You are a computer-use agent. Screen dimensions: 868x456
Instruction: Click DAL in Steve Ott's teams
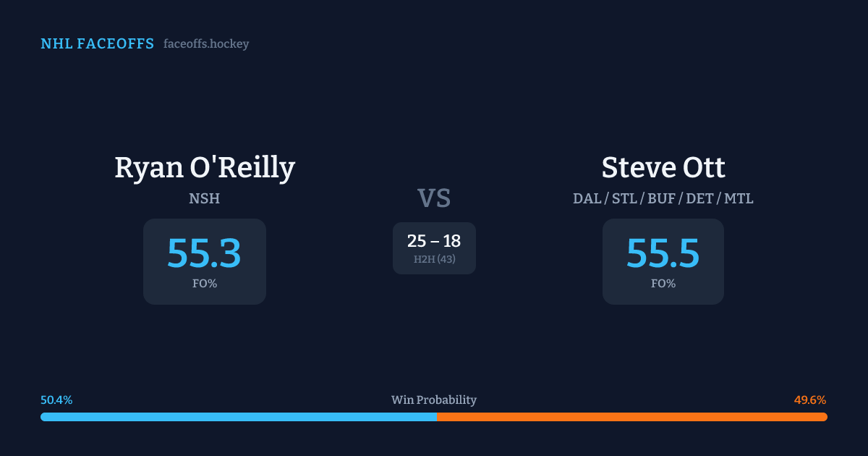click(x=587, y=198)
